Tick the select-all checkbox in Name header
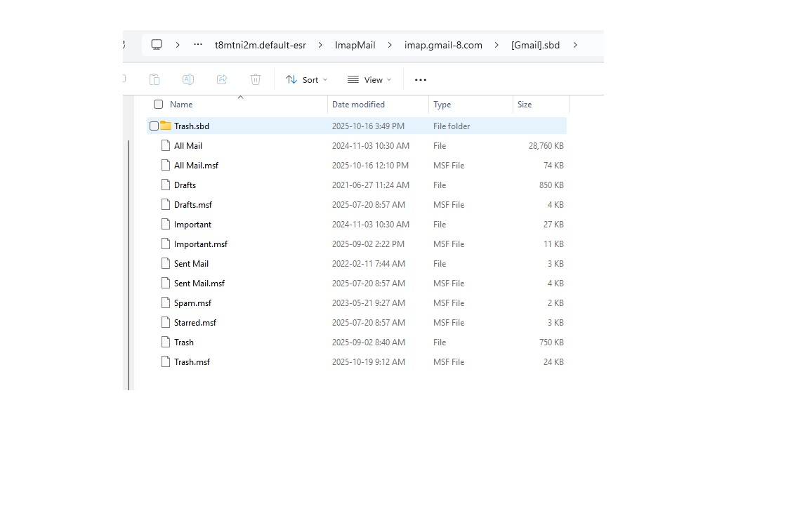The height and width of the screenshot is (532, 809). 159,104
